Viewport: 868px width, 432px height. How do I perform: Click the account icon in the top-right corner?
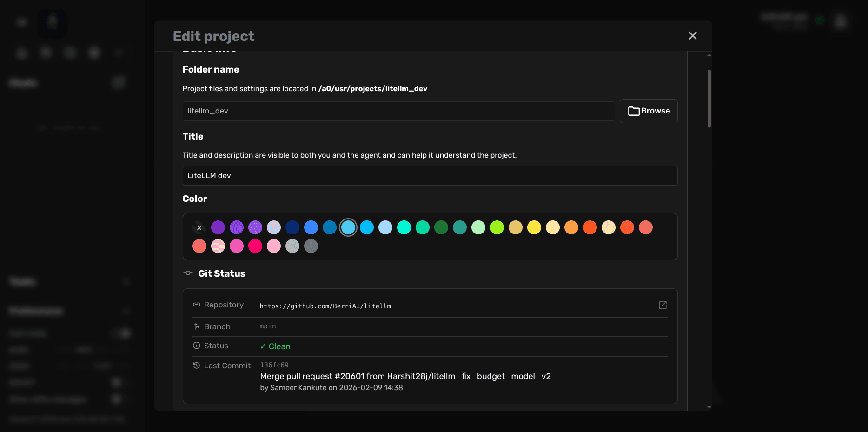(840, 21)
